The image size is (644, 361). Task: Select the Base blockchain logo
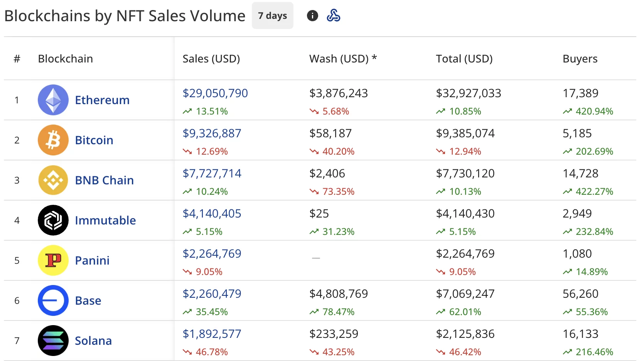click(53, 300)
